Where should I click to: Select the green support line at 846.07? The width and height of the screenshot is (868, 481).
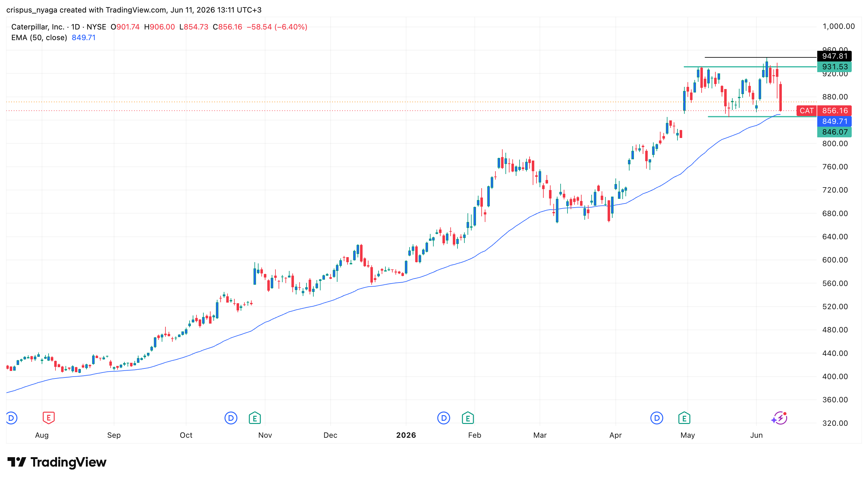pyautogui.click(x=762, y=117)
